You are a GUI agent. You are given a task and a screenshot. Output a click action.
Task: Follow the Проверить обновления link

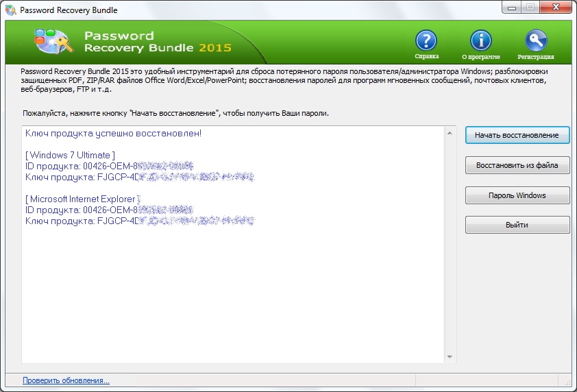[x=66, y=380]
